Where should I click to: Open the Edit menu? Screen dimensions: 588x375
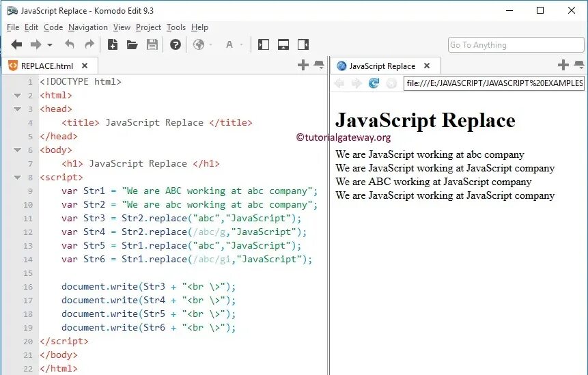tap(31, 27)
